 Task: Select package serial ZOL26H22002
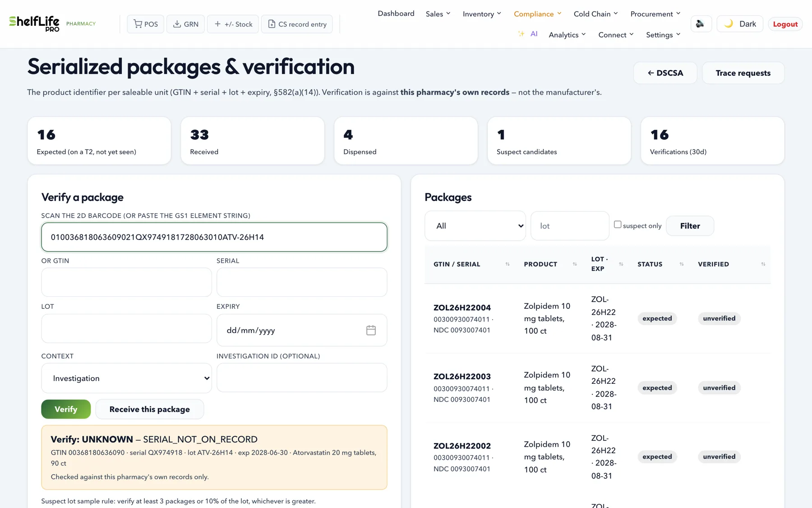pos(462,446)
